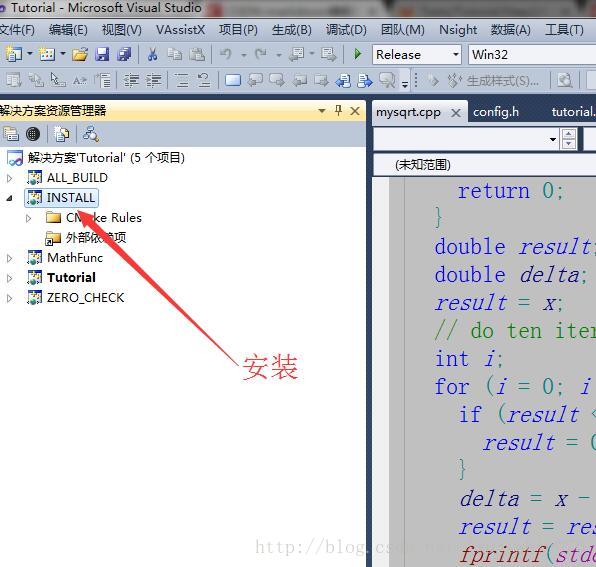Screen dimensions: 596x567
Task: Select the MathFunc project in the tree
Action: [75, 258]
